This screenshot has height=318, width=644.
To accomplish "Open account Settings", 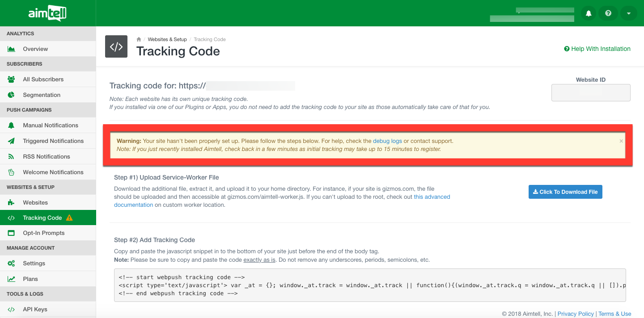I will pos(48,264).
